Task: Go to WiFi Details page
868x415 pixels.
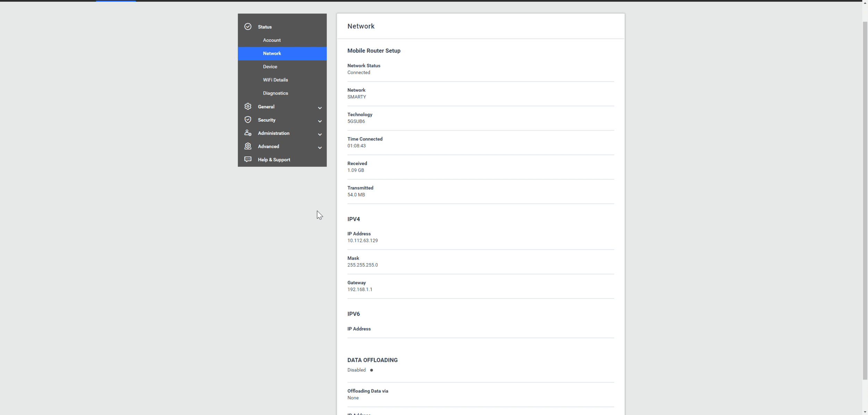Action: pyautogui.click(x=275, y=80)
